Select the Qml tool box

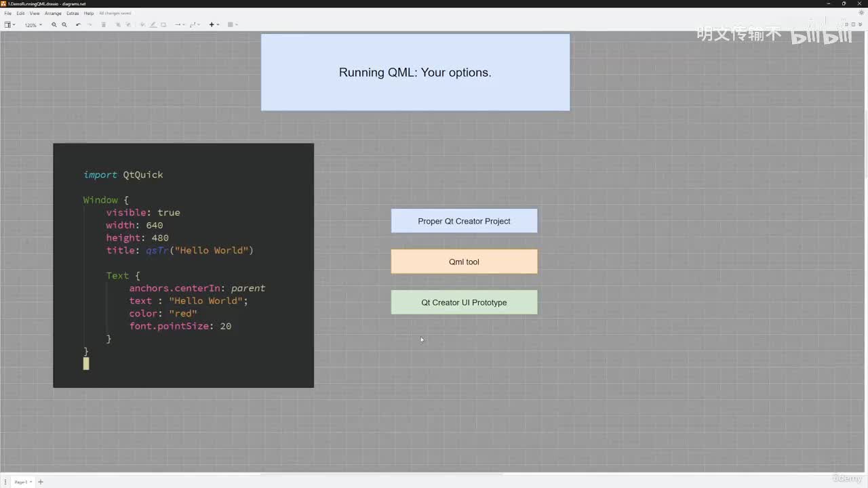(x=465, y=262)
